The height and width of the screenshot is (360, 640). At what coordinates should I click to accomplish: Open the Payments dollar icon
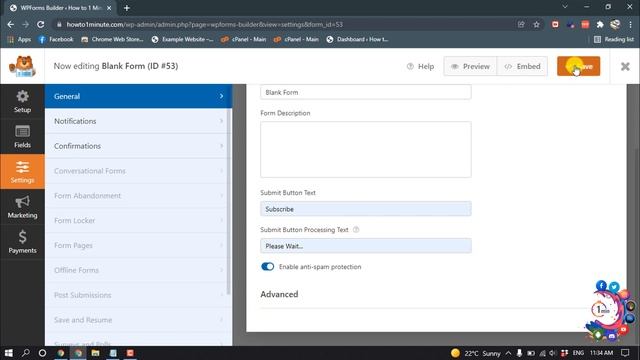click(x=22, y=237)
